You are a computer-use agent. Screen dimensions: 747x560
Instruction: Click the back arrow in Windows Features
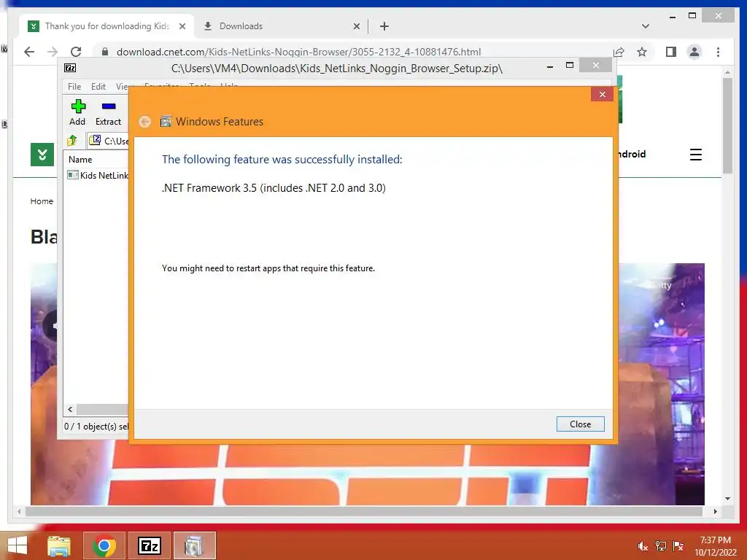point(145,122)
